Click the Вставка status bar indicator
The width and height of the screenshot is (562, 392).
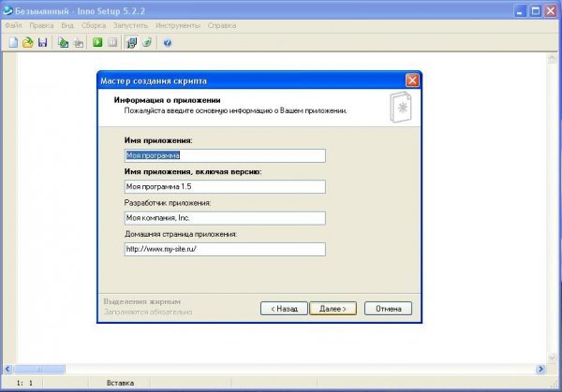pos(121,383)
